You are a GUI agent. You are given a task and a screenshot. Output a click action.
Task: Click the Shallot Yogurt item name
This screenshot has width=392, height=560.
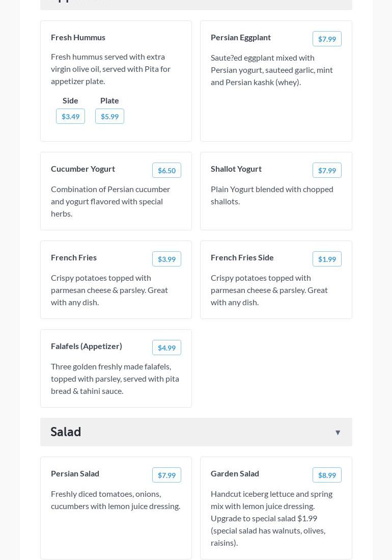236,169
